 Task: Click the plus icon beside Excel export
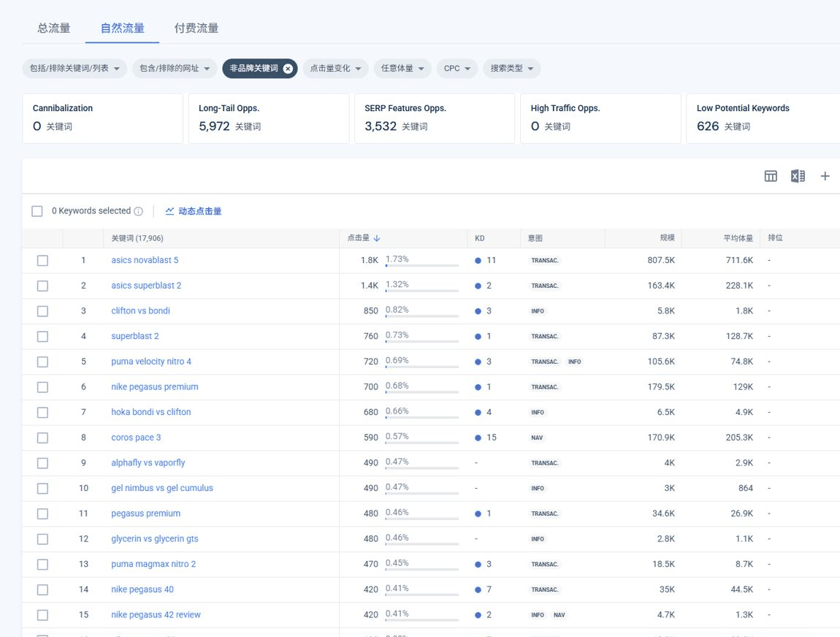825,176
